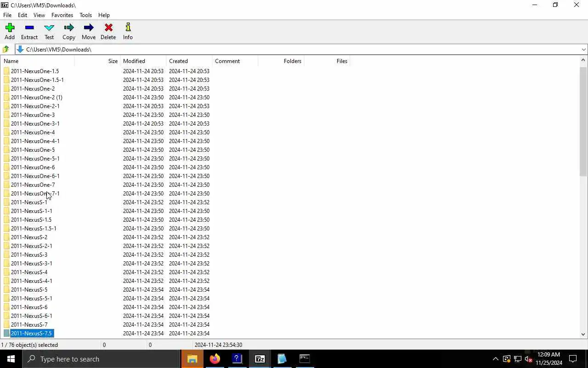
Task: Open the Help menu
Action: 104,15
